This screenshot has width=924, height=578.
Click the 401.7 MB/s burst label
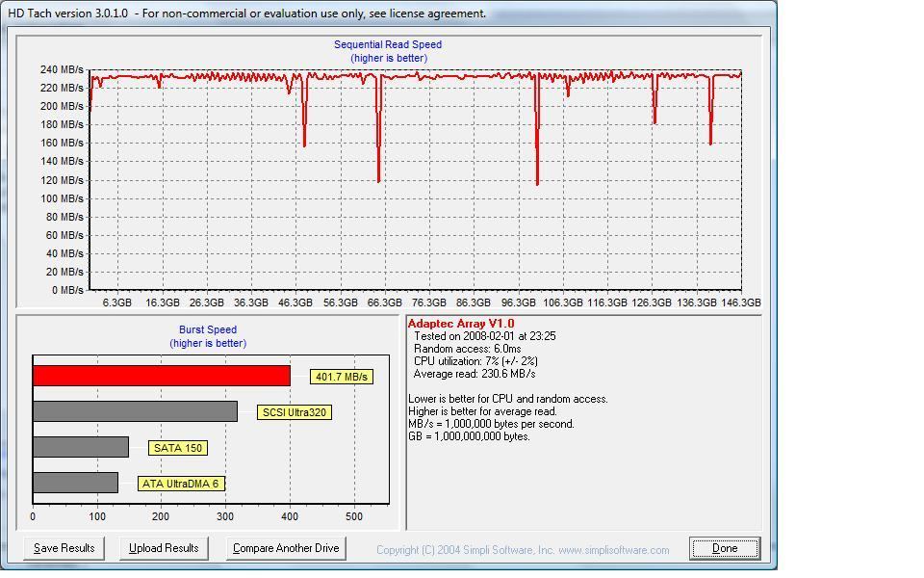[x=341, y=377]
